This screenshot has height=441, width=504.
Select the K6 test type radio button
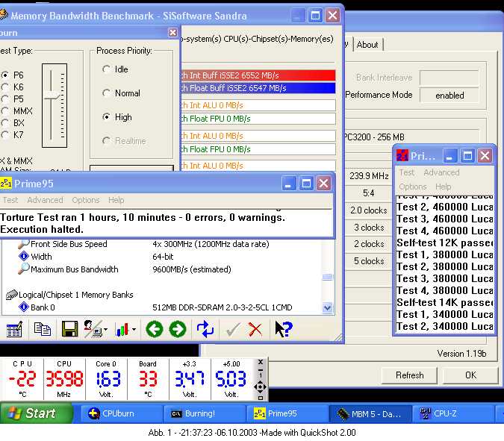(5, 87)
